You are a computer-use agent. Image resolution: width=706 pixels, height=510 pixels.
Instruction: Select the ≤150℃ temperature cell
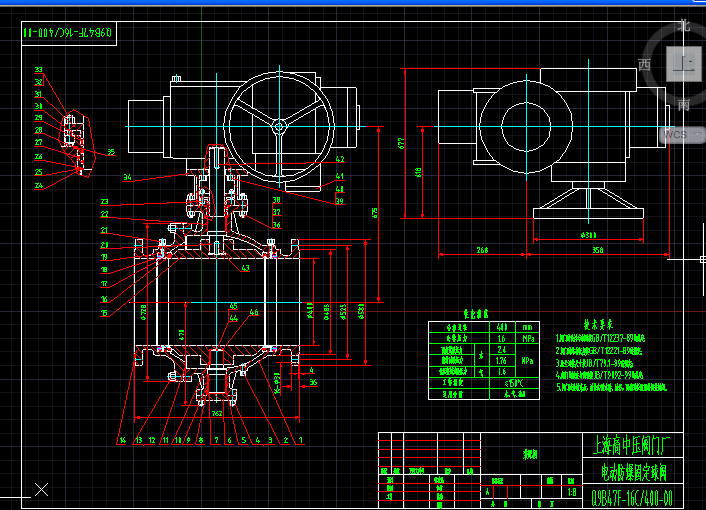tap(514, 383)
